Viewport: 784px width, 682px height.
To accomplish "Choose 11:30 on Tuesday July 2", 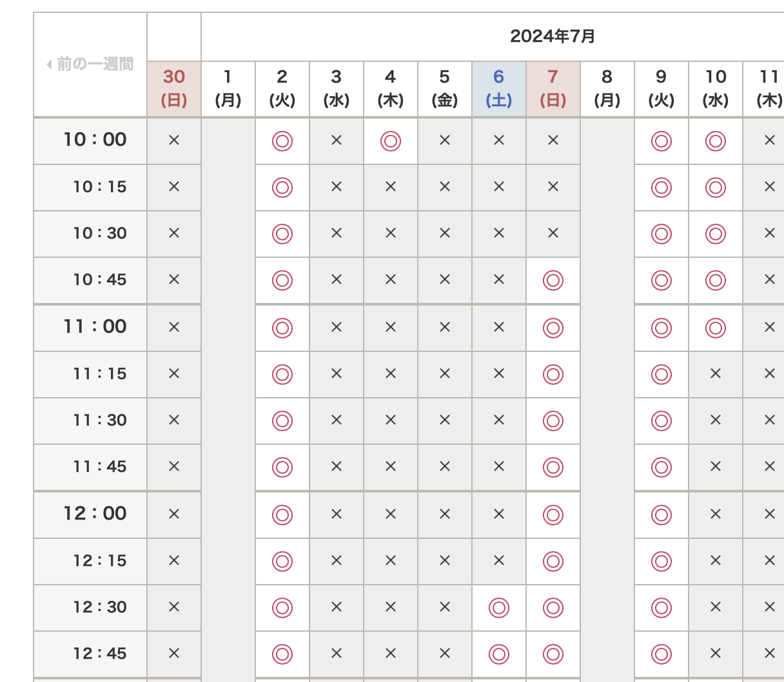I will click(x=282, y=420).
